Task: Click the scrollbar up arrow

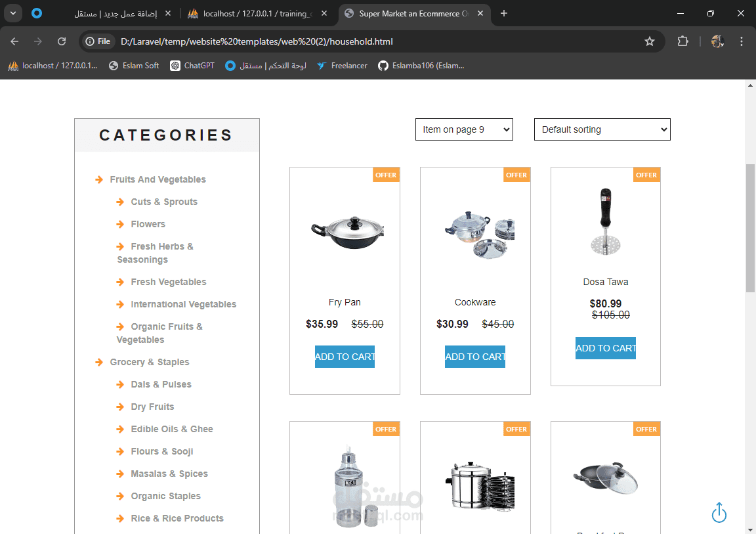Action: tap(750, 85)
